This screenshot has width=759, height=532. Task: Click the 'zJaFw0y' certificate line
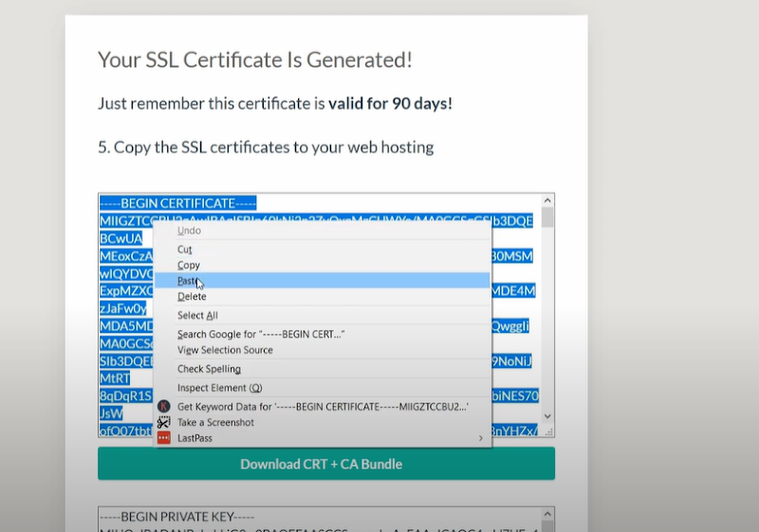[123, 308]
